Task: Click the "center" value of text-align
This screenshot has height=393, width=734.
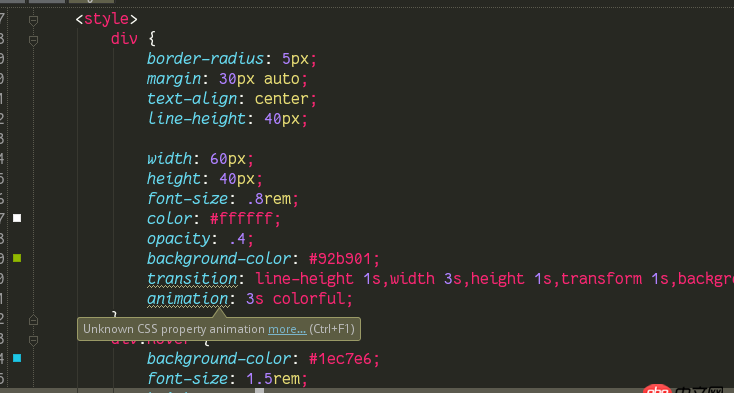Action: pyautogui.click(x=282, y=99)
